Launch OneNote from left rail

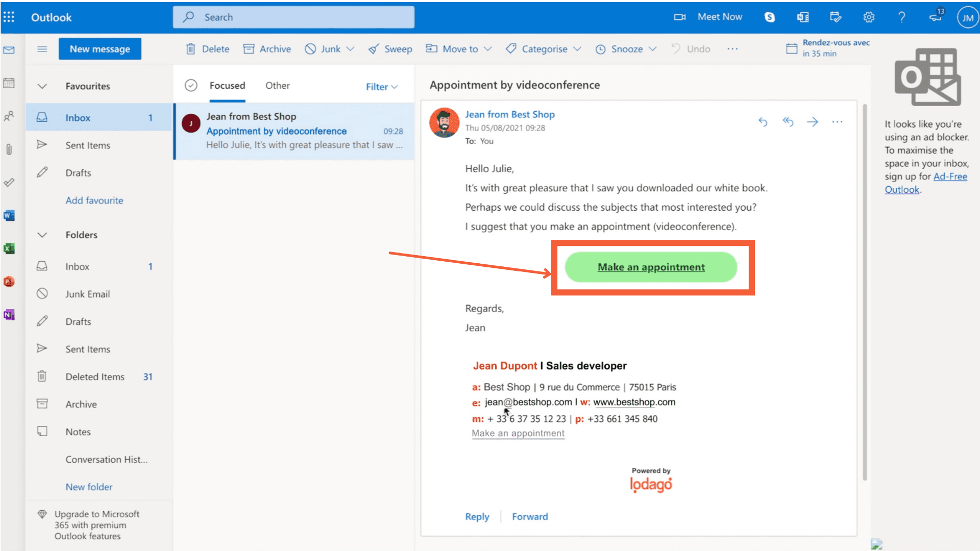(9, 315)
